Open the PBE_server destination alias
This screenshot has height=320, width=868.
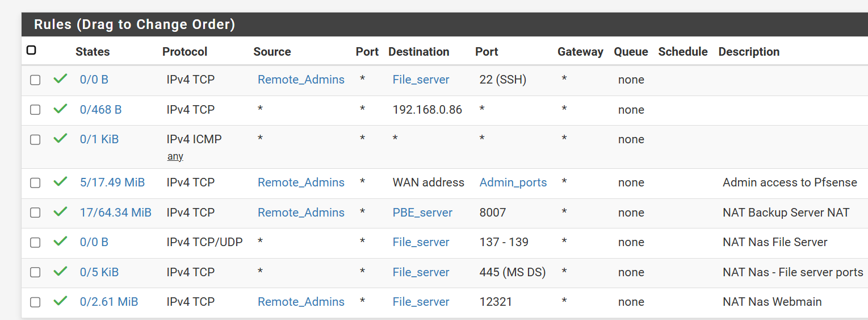click(422, 213)
